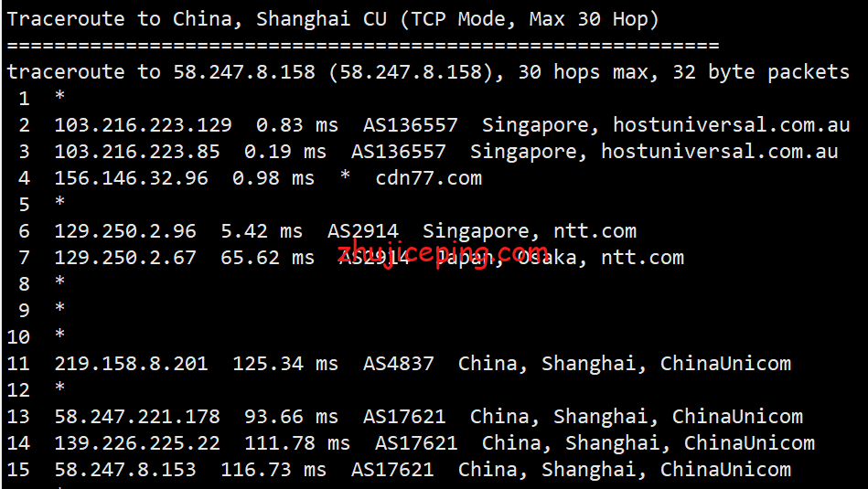Viewport: 868px width, 489px height.
Task: Select IP 58.247.221.178 on hop 13
Action: pos(136,417)
